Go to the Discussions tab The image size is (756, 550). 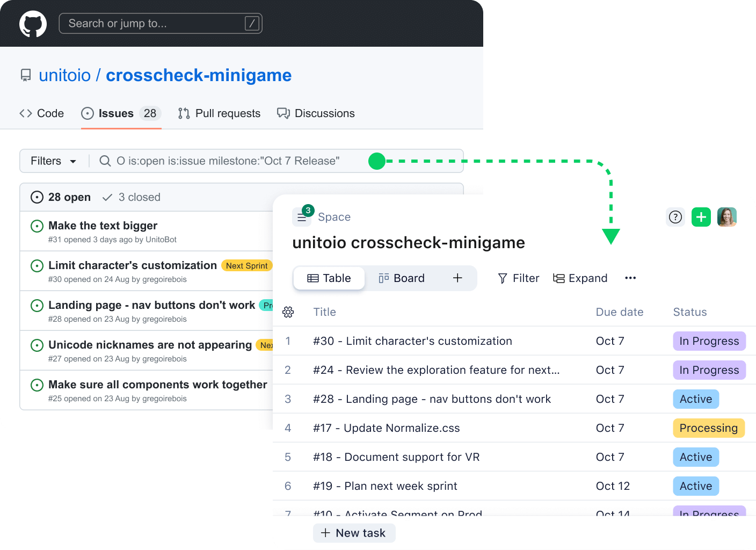[316, 113]
